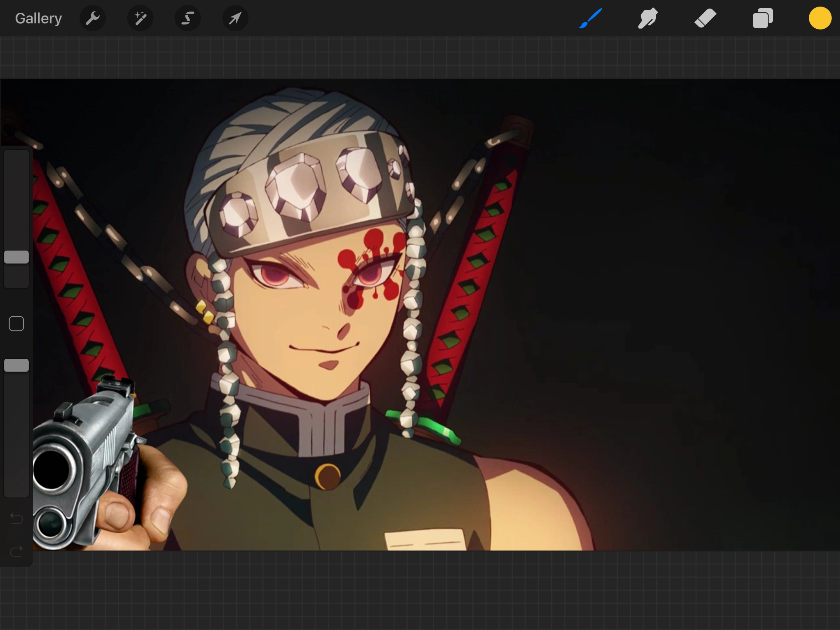
Task: Open the Layers panel
Action: click(x=762, y=18)
